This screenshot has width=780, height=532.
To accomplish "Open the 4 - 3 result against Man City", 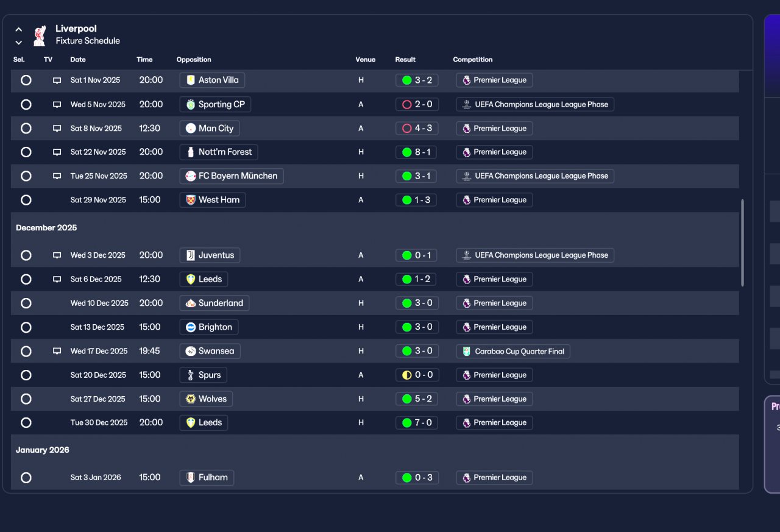I will (x=417, y=128).
